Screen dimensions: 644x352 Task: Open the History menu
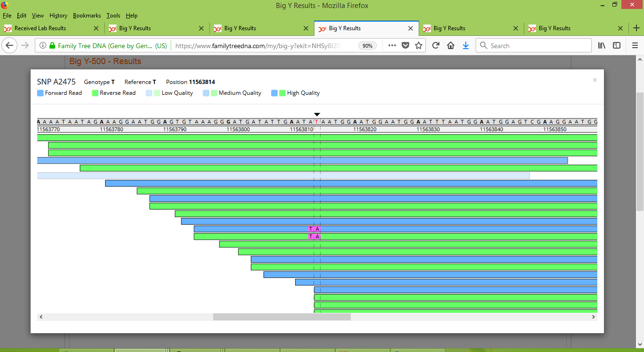tap(58, 16)
